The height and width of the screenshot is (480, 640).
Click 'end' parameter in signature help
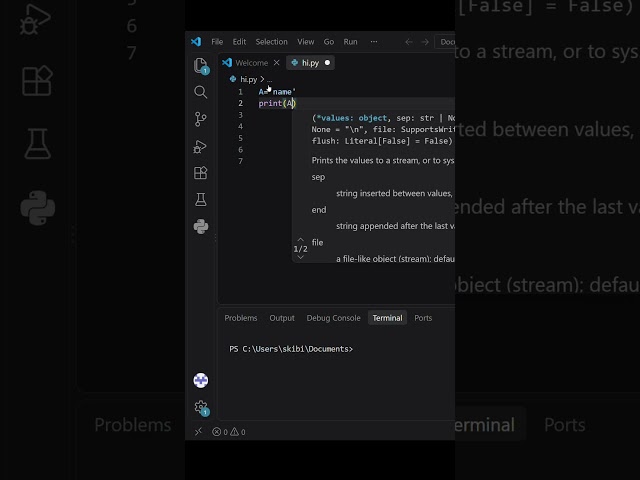319,210
